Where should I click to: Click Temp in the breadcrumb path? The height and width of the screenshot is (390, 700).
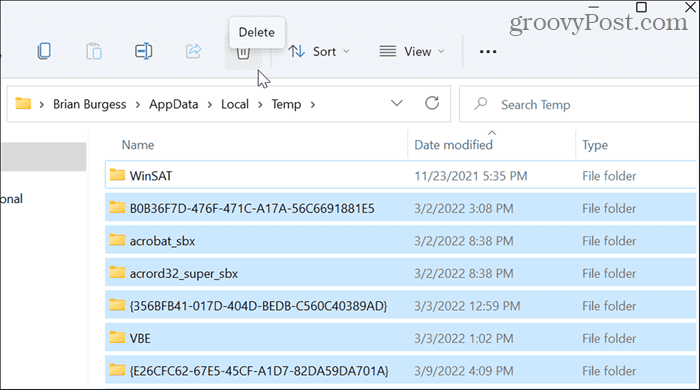pyautogui.click(x=286, y=104)
